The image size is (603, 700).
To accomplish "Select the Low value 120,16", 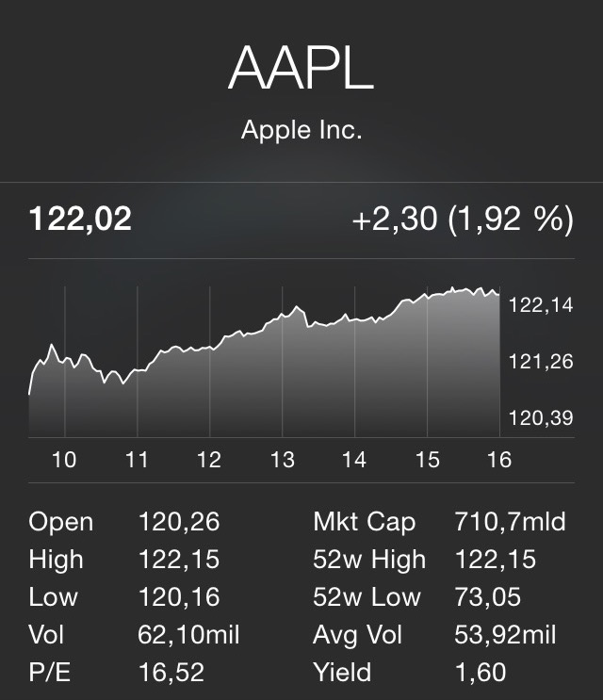I will pyautogui.click(x=179, y=597).
